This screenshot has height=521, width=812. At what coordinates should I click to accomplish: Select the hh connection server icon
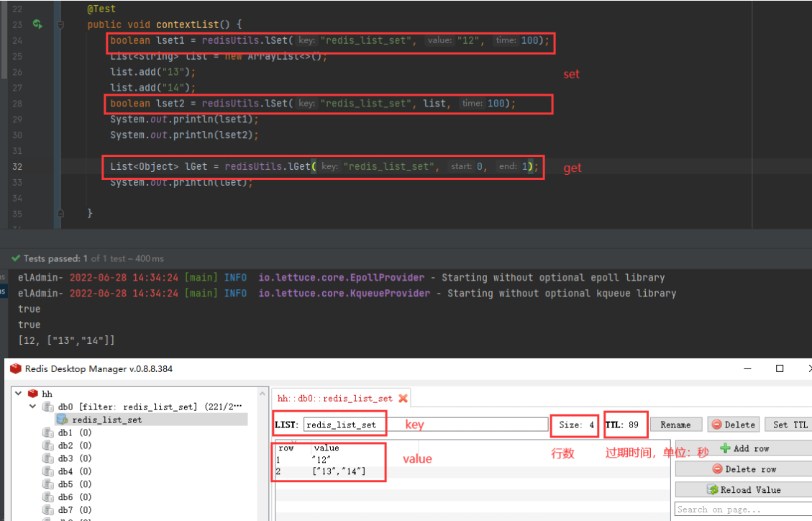(33, 394)
